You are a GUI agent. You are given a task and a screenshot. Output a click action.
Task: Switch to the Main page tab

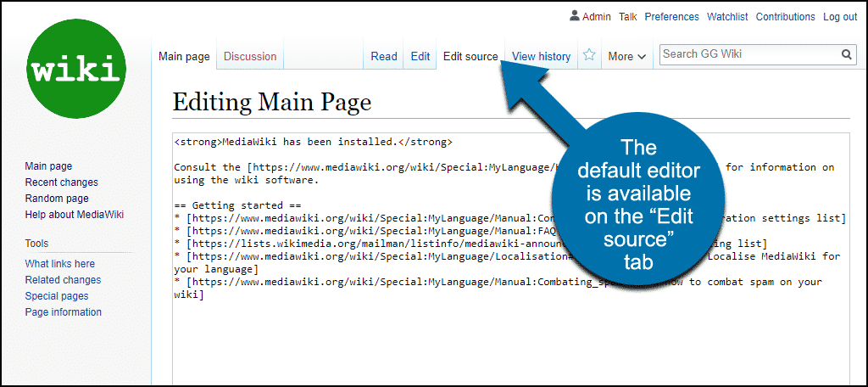point(184,57)
